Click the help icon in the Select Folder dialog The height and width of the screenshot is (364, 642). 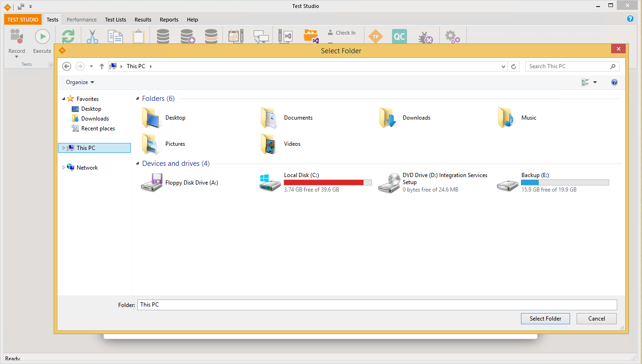[x=614, y=82]
